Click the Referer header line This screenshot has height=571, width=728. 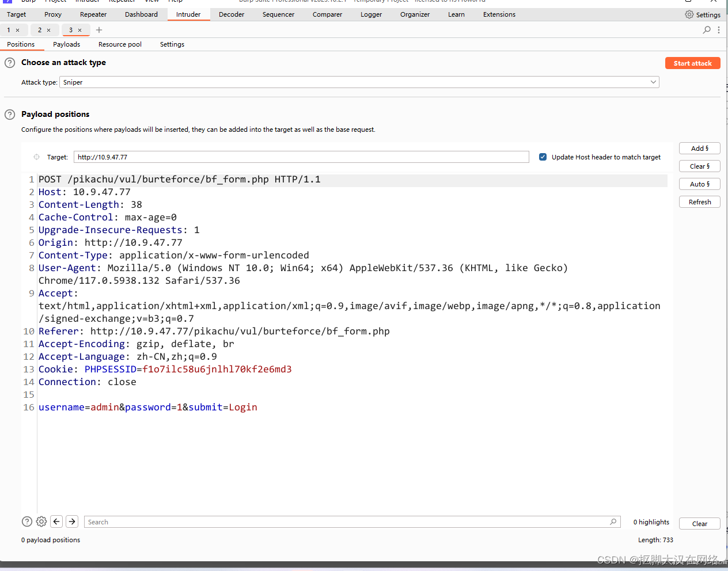point(214,332)
